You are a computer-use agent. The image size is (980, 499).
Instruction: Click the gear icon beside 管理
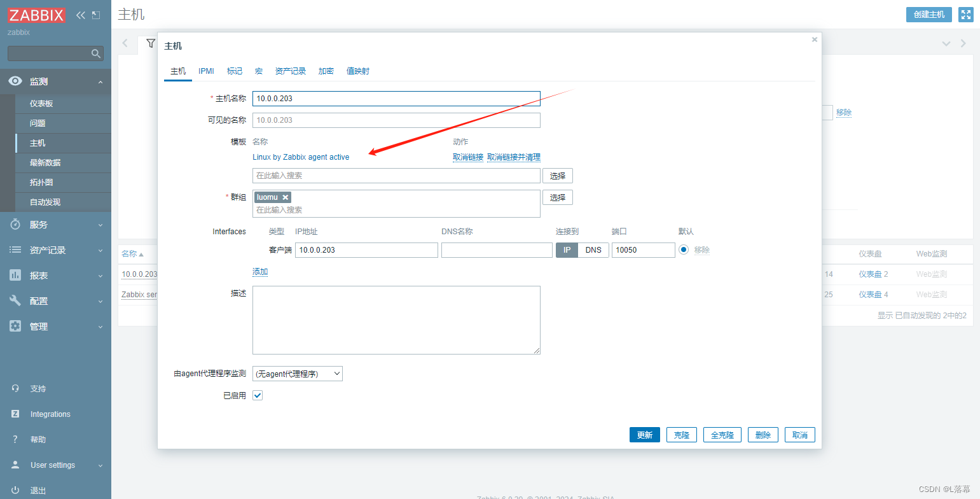pyautogui.click(x=15, y=327)
